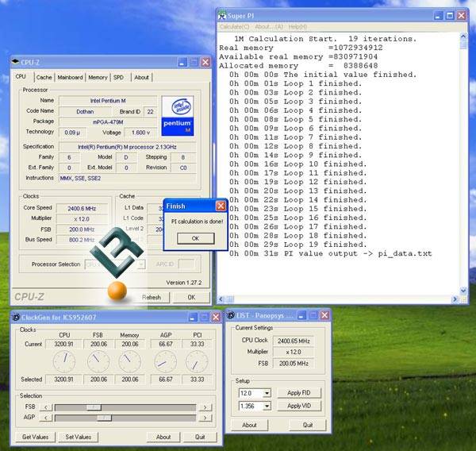Click Super PI horizontal scroll right arrow
Screen dimensions: 476x451
455,299
